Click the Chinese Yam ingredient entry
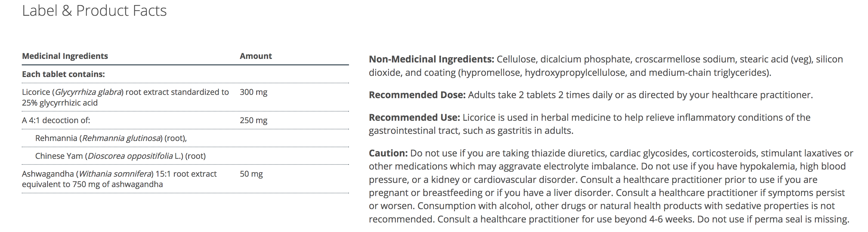The image size is (868, 232). [120, 156]
